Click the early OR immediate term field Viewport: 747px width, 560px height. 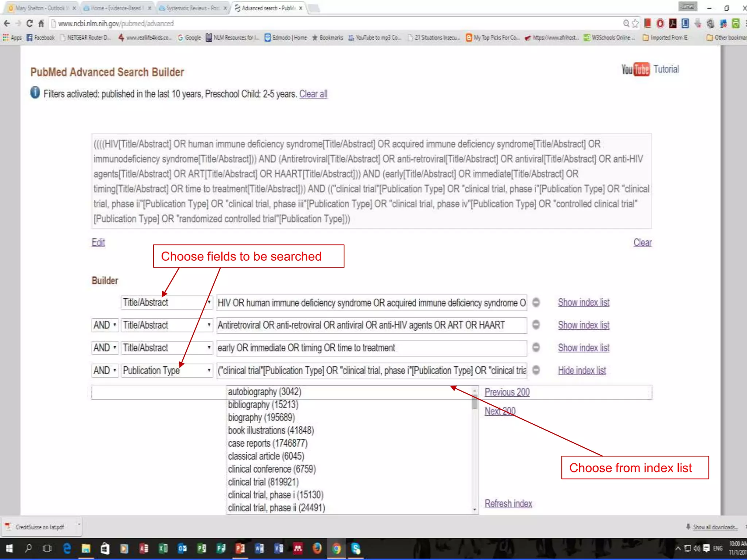tap(372, 348)
